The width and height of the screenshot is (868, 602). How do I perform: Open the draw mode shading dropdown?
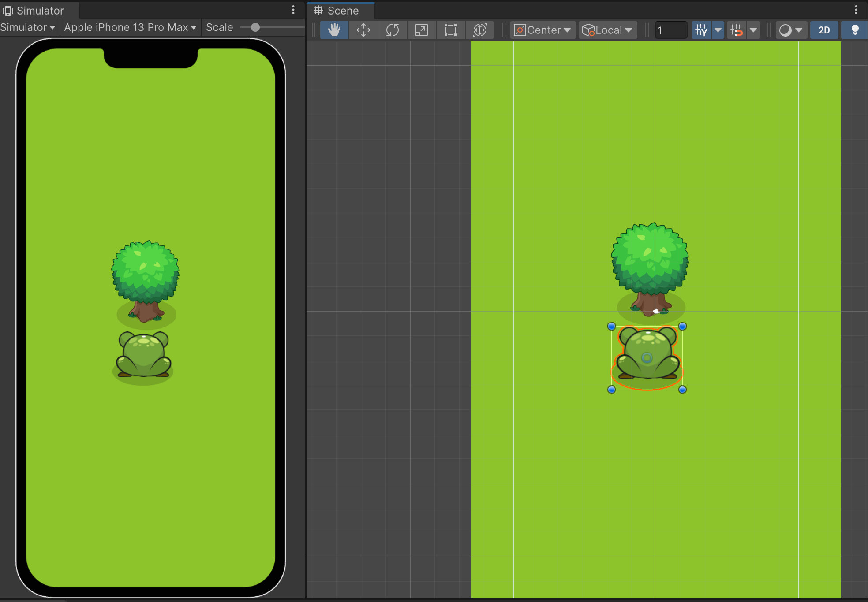tap(791, 30)
